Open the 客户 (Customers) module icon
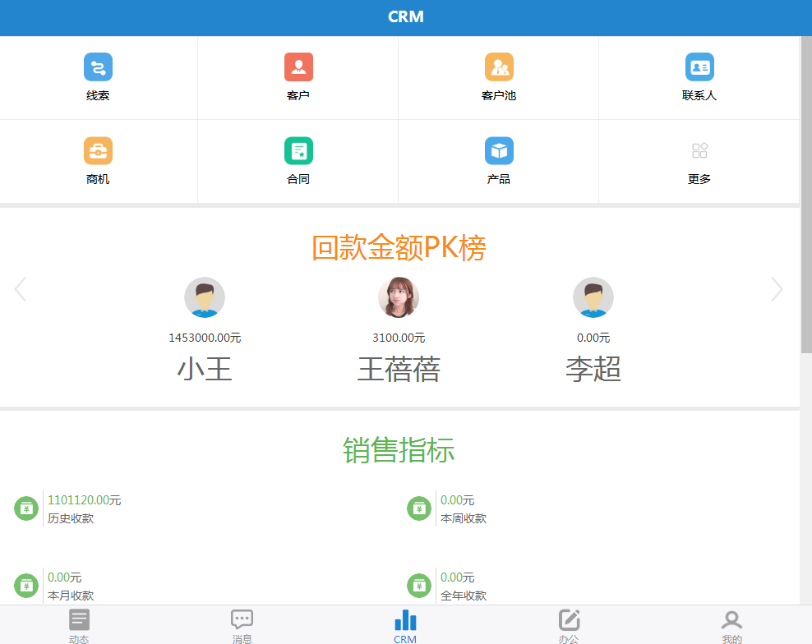Screen dimensions: 812x644 [298, 67]
